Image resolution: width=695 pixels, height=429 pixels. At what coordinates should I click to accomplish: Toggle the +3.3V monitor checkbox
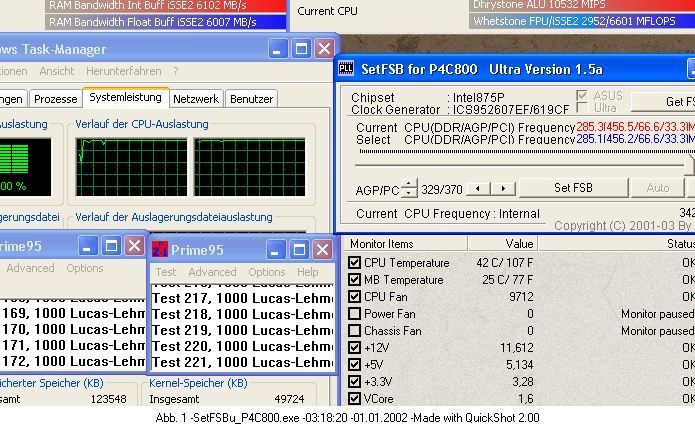tap(354, 381)
